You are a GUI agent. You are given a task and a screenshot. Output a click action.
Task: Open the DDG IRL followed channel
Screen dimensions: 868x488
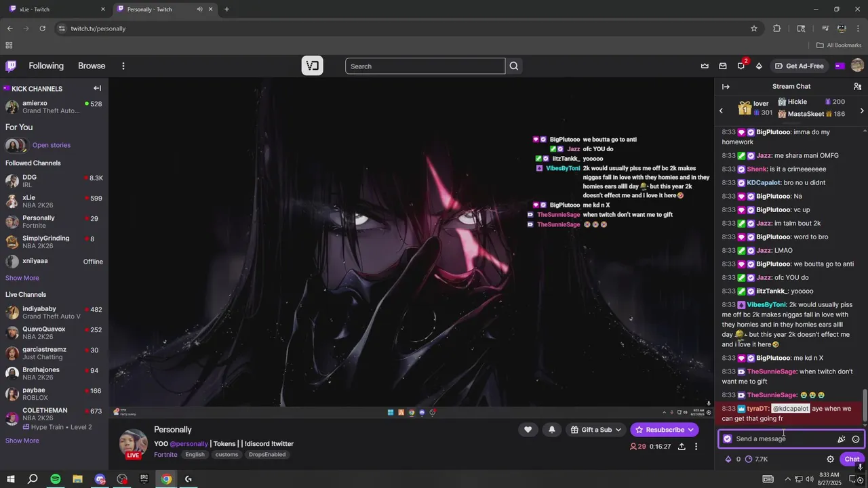(54, 181)
